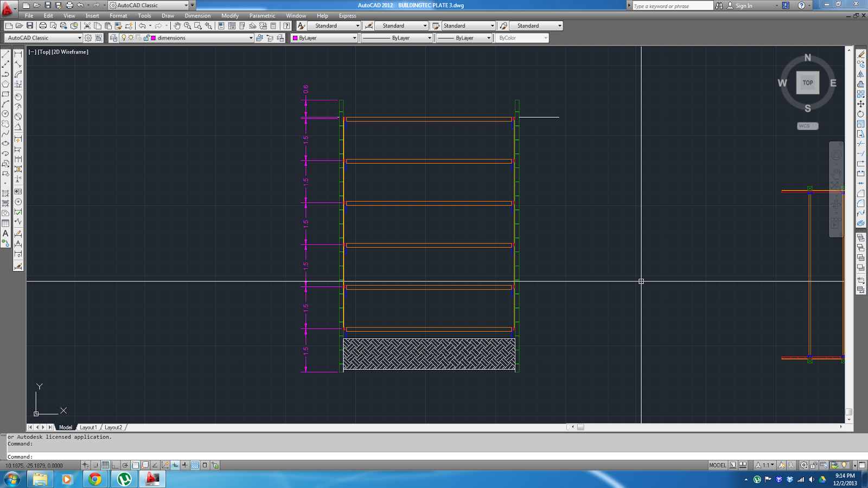The height and width of the screenshot is (488, 868).
Task: Select the Save tool on Standard toolbar
Action: click(29, 26)
